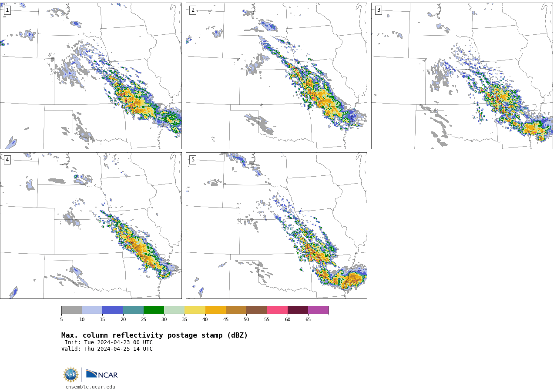Select the pink 55-60 dBZ swatch
The height and width of the screenshot is (392, 557).
(x=277, y=310)
